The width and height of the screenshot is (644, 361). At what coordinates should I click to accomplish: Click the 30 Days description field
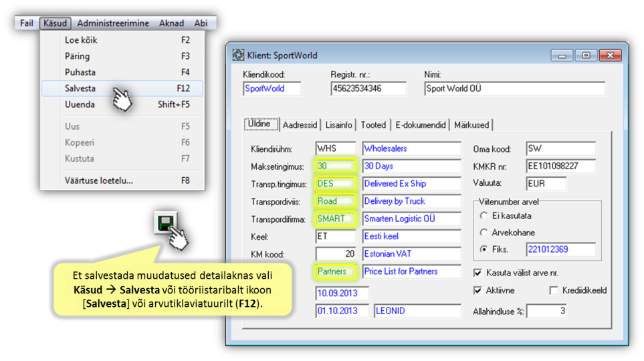(411, 166)
